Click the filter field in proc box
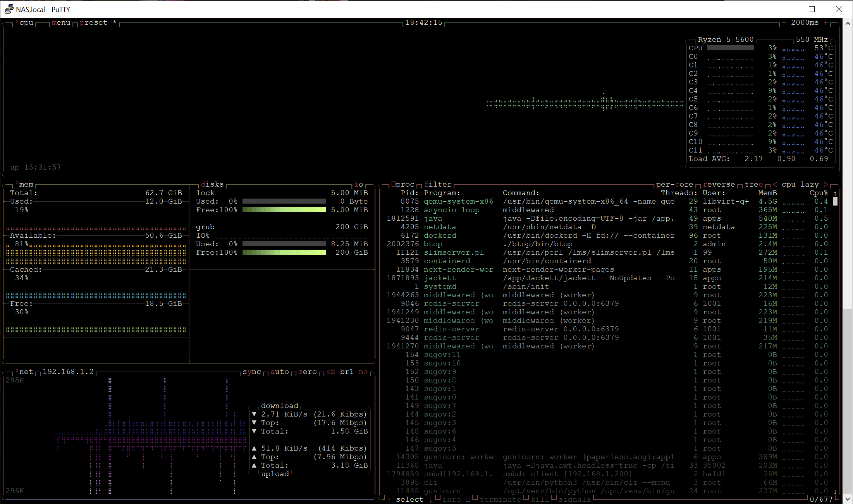The height and width of the screenshot is (504, 853). tap(438, 184)
